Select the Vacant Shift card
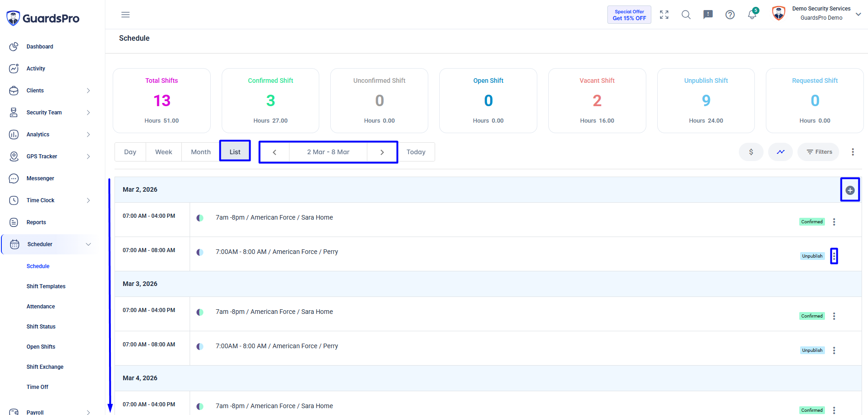 [x=597, y=101]
